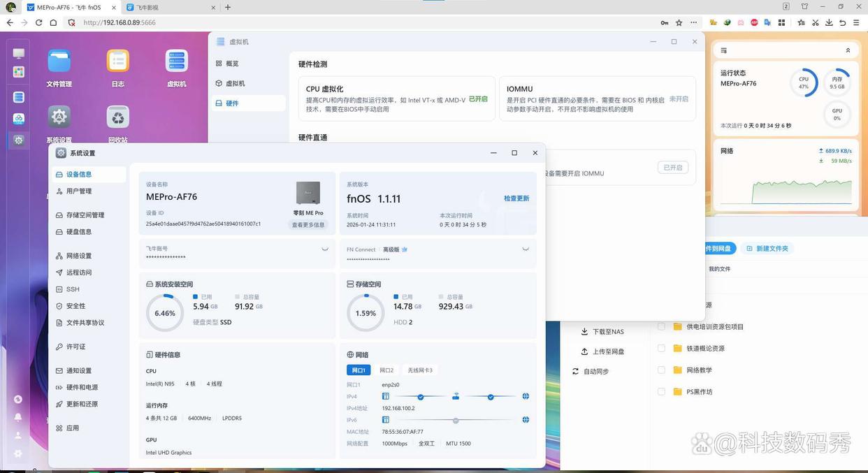Open 远程访问 in system settings
868x473 pixels.
point(89,272)
